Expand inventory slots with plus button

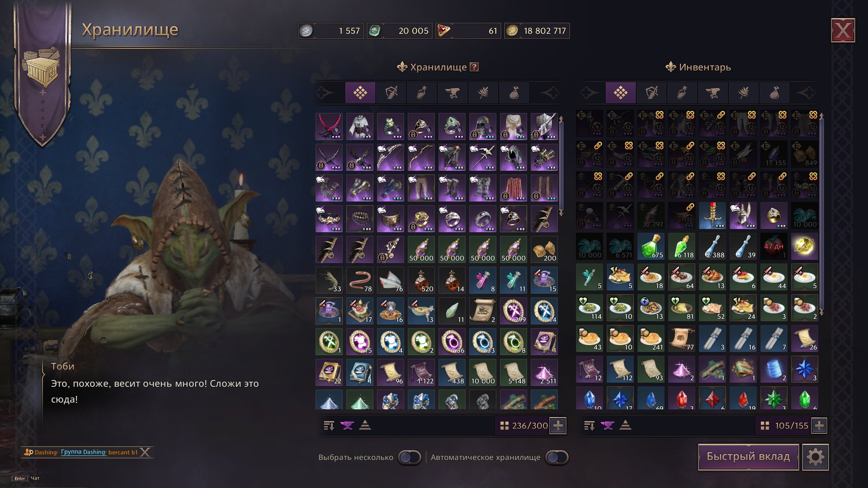(x=819, y=426)
